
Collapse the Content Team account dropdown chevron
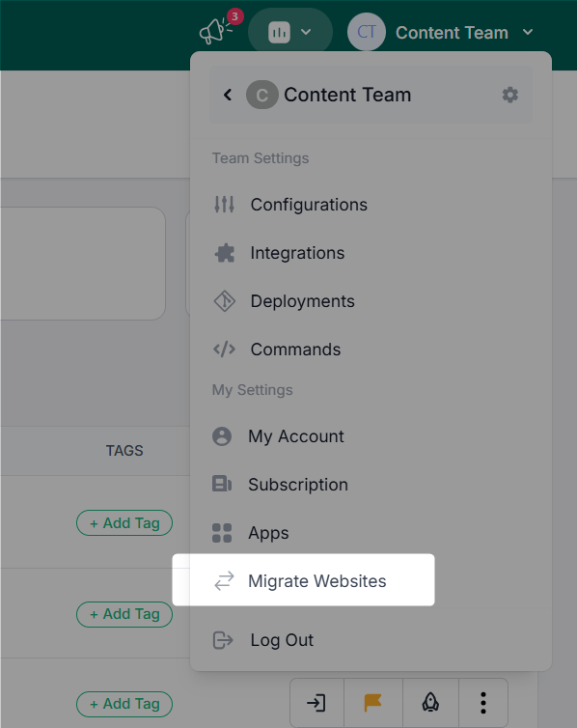click(x=528, y=32)
